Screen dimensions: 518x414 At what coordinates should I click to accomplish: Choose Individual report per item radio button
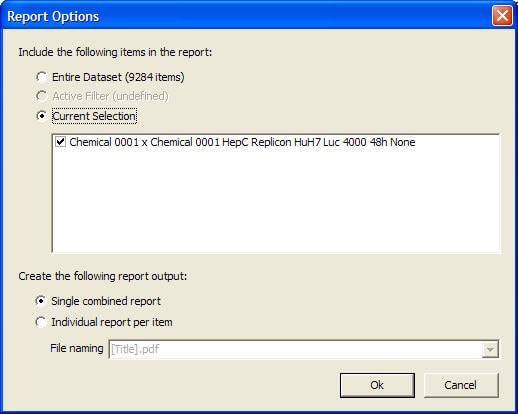point(41,322)
